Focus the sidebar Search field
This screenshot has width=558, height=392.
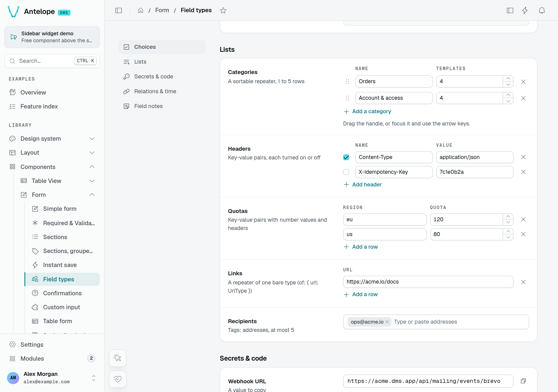[x=52, y=61]
